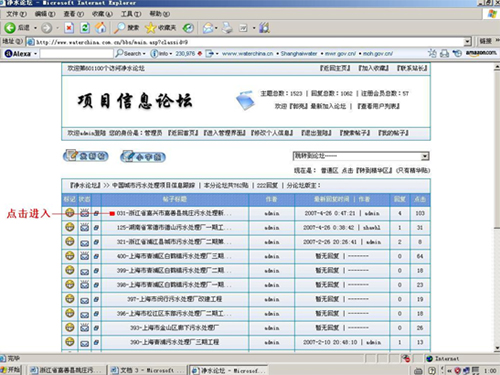500x375 pixels.
Task: Click the smiley icon in the 400 row
Action: (x=70, y=255)
